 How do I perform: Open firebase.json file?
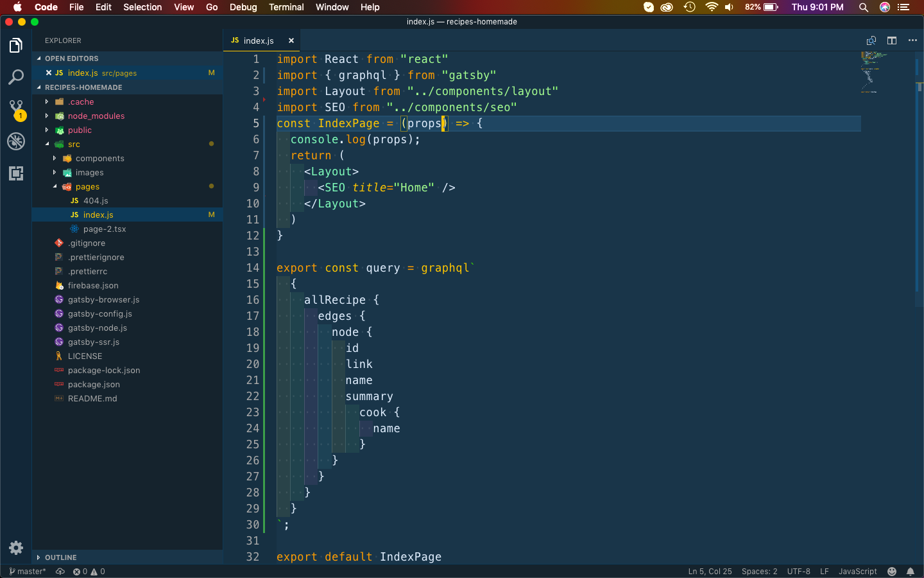[127, 285]
